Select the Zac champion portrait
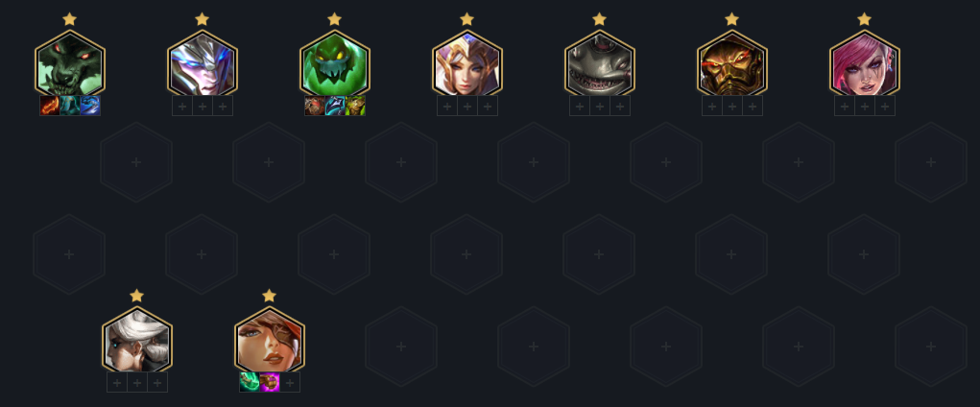This screenshot has height=407, width=980. (334, 64)
